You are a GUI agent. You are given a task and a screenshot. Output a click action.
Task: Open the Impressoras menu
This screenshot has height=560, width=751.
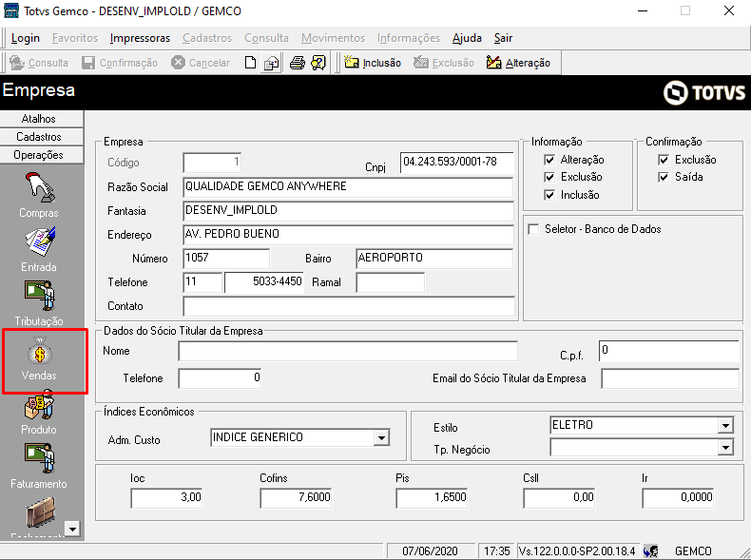[140, 38]
